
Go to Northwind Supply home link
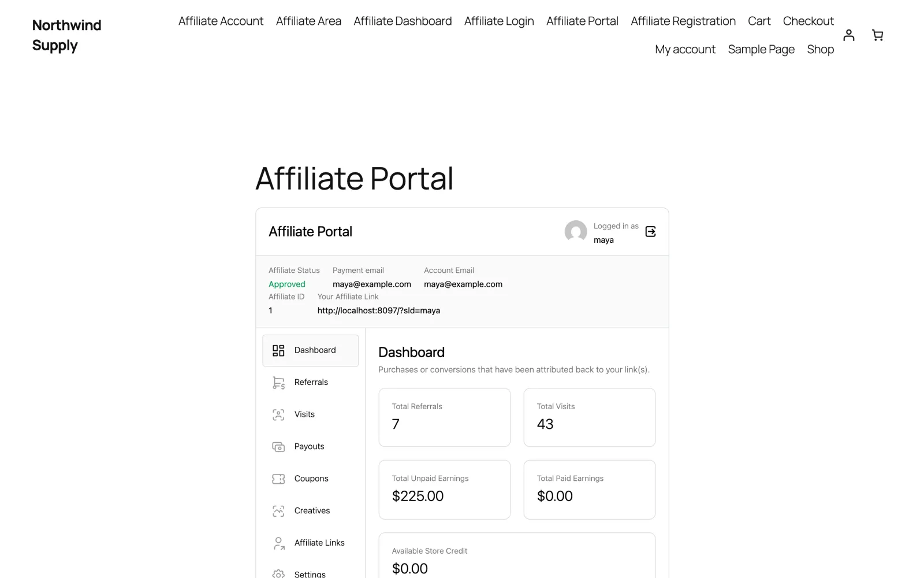point(66,35)
